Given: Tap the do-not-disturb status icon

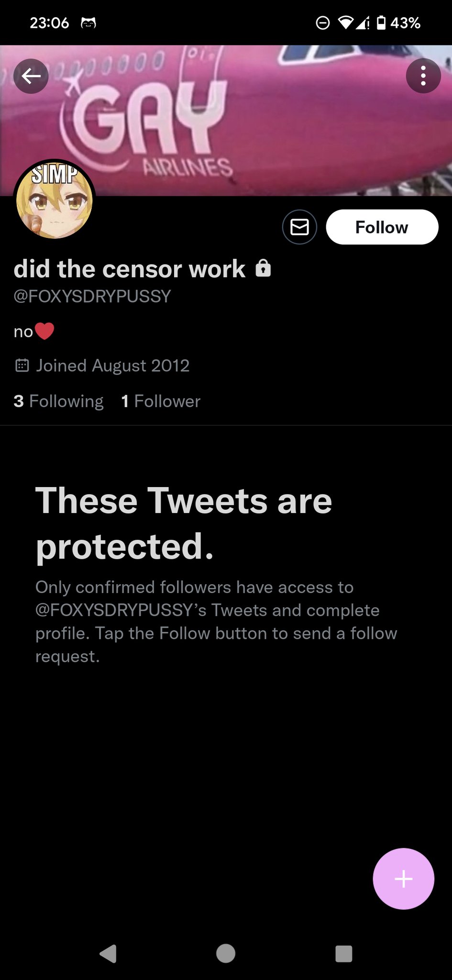Looking at the screenshot, I should (x=323, y=23).
